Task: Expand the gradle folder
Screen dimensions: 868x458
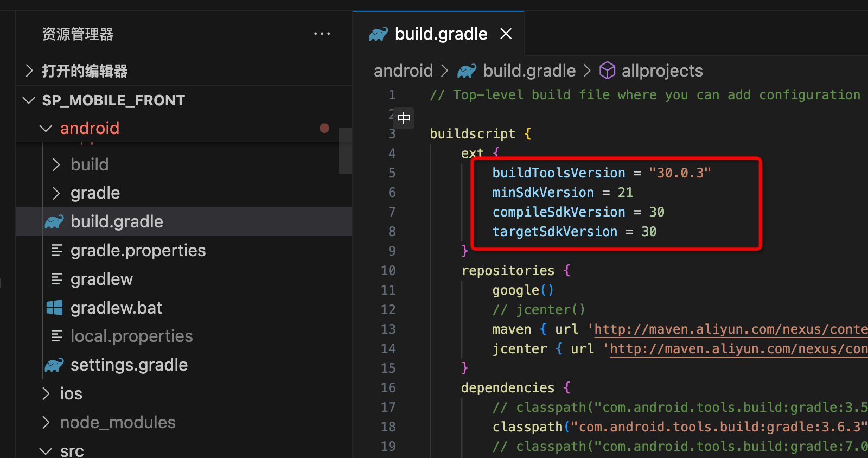Action: pos(56,193)
